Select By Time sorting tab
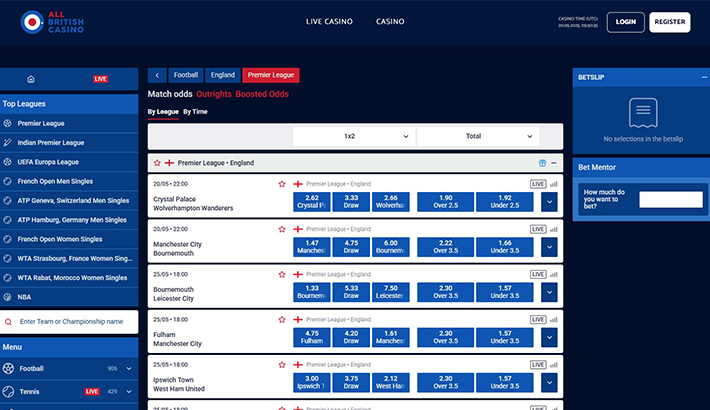 (x=195, y=112)
